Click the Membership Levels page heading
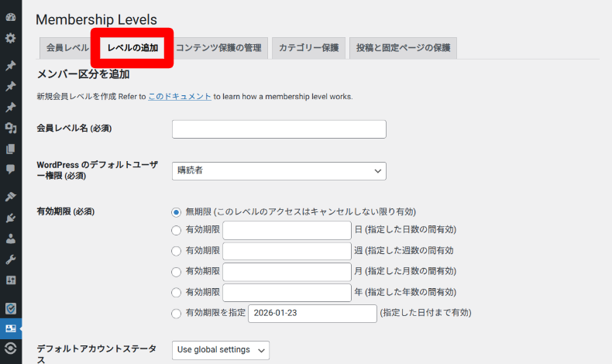 coord(96,19)
